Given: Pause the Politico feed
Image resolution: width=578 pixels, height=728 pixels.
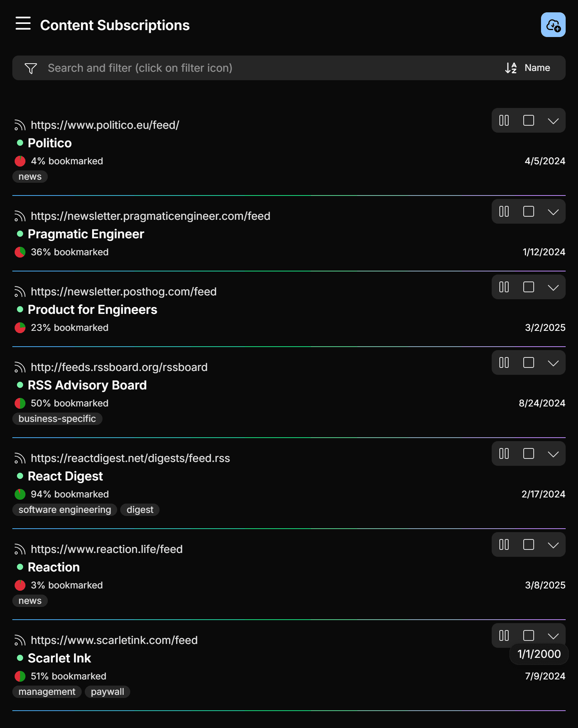Looking at the screenshot, I should pyautogui.click(x=504, y=120).
